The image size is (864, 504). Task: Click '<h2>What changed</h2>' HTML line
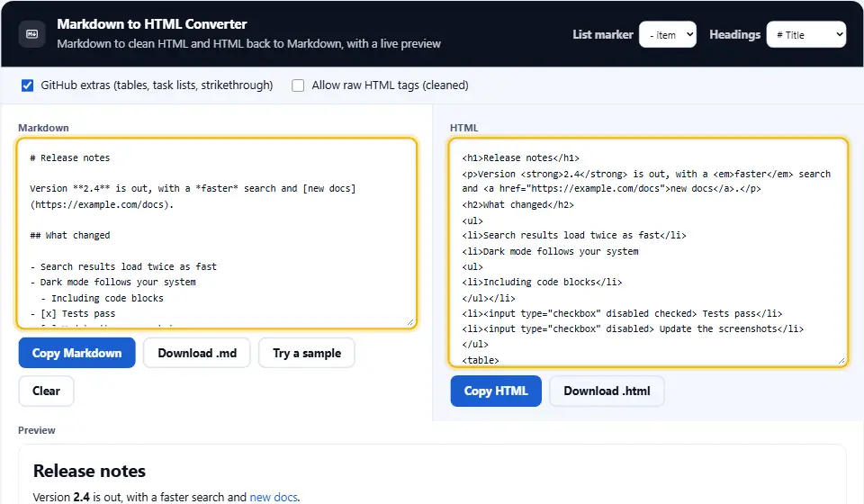(x=518, y=205)
